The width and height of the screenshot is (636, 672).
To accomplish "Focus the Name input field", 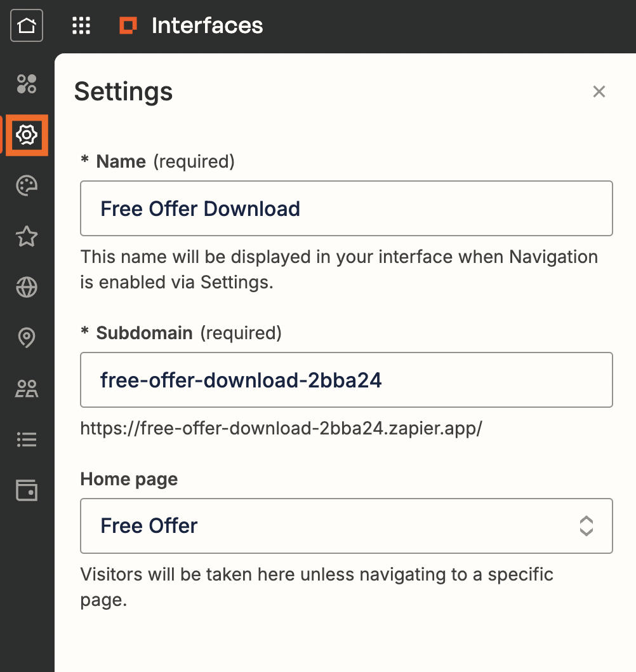I will 346,208.
